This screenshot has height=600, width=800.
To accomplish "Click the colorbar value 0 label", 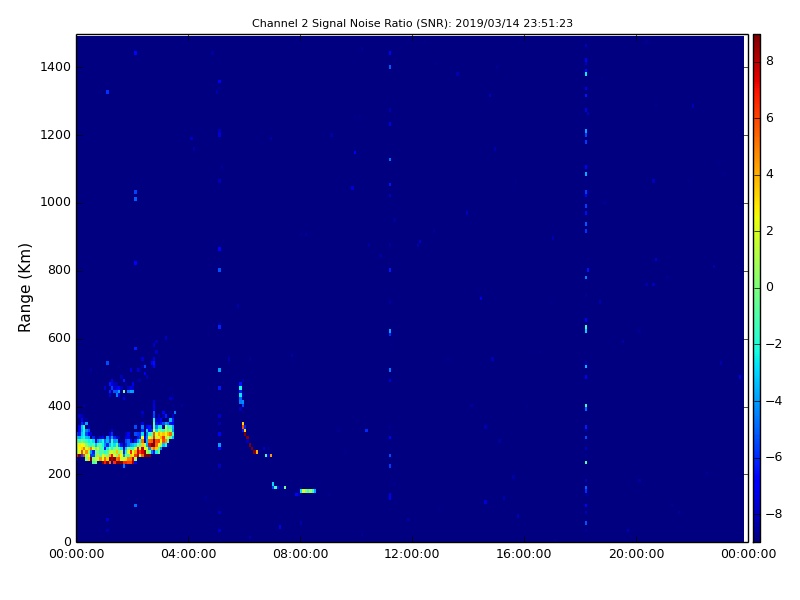I will [x=770, y=287].
